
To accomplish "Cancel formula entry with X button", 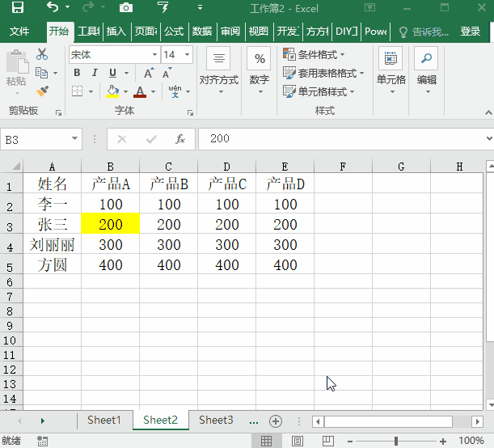I will point(122,139).
